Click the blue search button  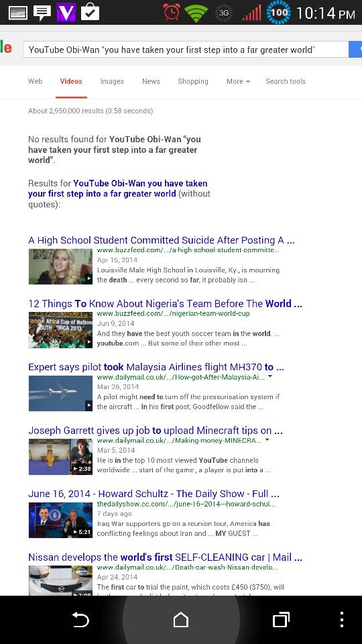click(x=355, y=50)
